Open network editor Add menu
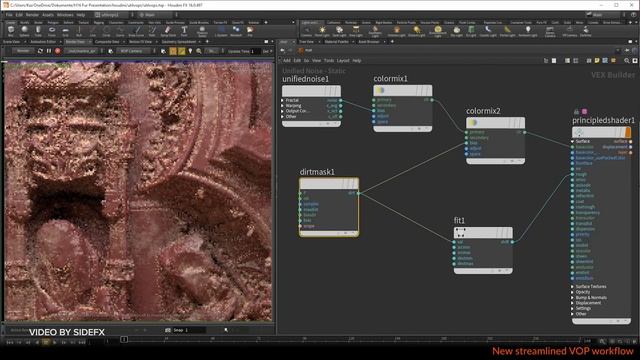The image size is (640, 360). tap(287, 60)
